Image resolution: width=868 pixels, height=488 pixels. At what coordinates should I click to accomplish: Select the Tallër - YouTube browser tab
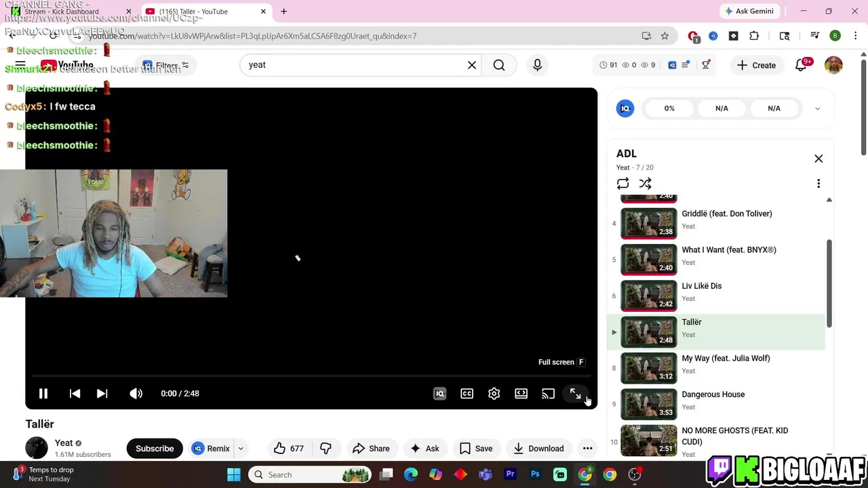coord(206,12)
